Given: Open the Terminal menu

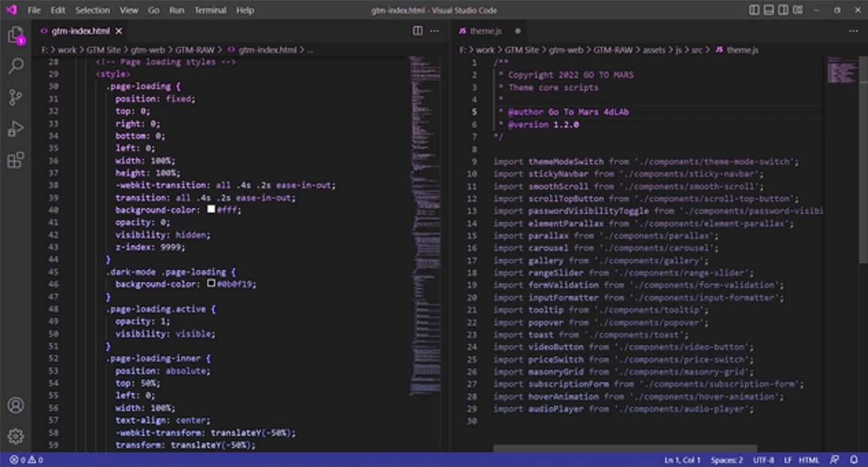Looking at the screenshot, I should click(210, 11).
